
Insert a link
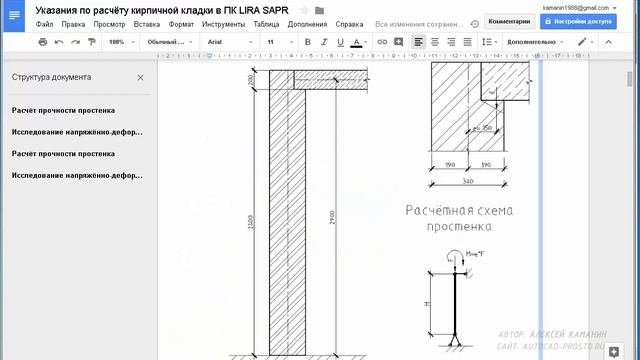pyautogui.click(x=382, y=42)
